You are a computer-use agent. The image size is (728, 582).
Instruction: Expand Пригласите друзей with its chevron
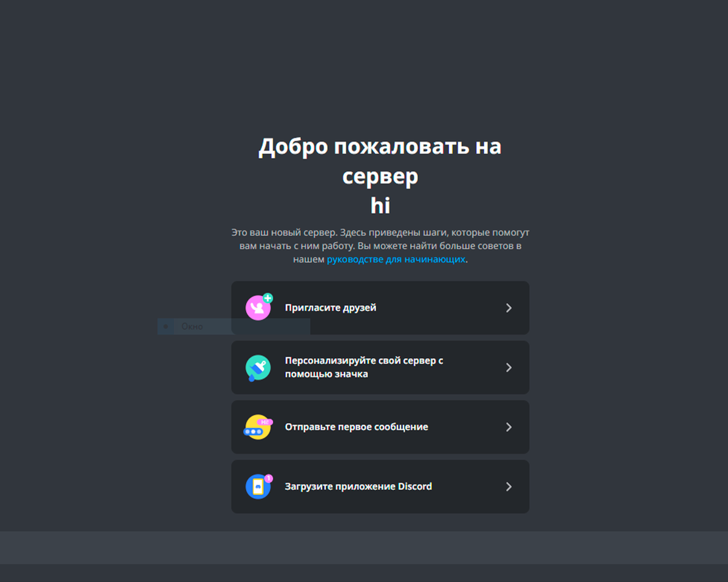point(509,308)
